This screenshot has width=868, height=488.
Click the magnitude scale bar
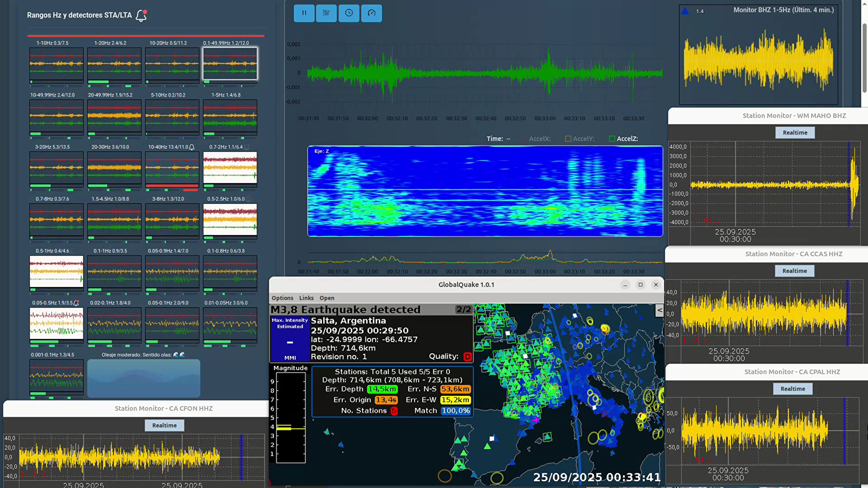290,418
